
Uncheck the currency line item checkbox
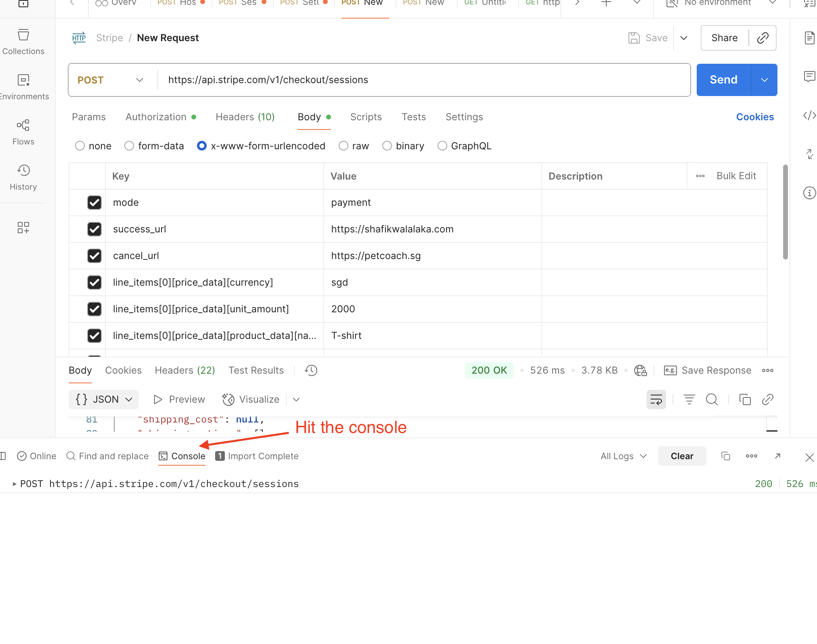pos(94,282)
